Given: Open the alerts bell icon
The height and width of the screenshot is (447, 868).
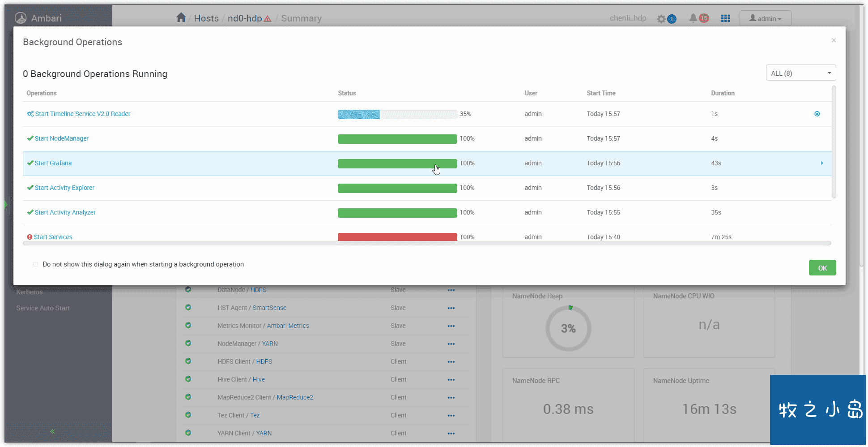Looking at the screenshot, I should coord(693,18).
